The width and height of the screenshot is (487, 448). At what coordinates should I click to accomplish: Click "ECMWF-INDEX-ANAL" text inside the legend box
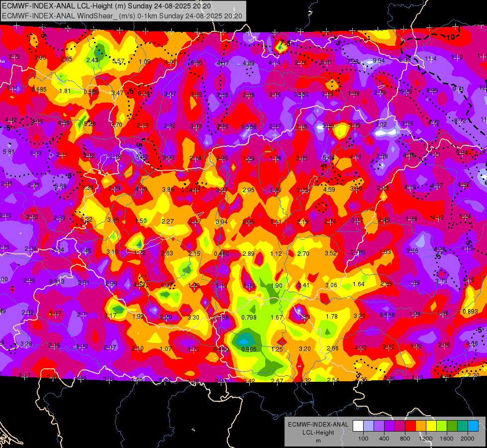pos(318,425)
